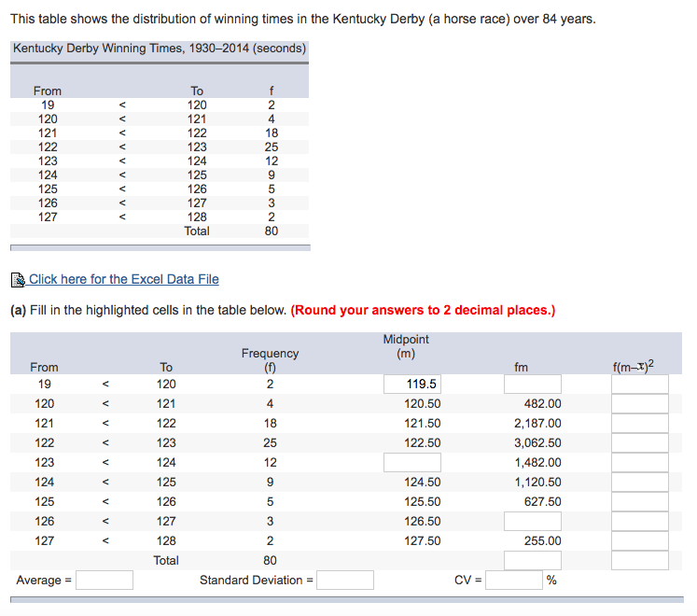Click the midpoint value 127.50
Screen dimensions: 697x616
tap(423, 540)
